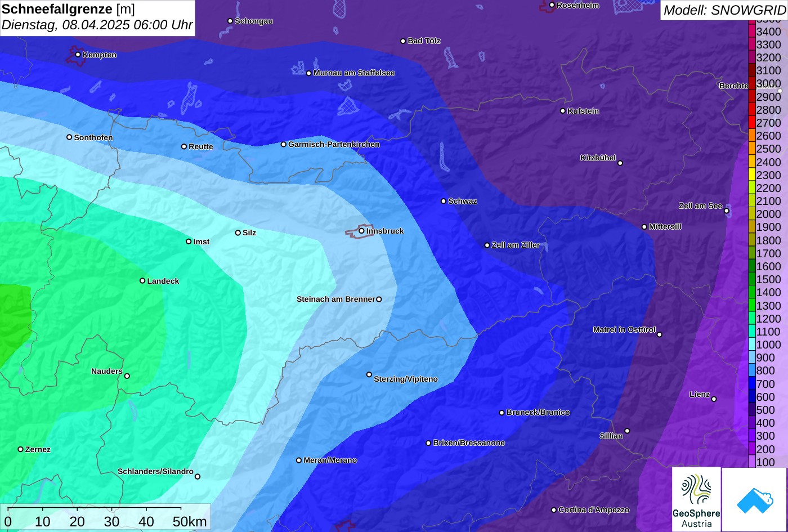Click the Kempten city marker
This screenshot has height=532, width=788.
(78, 55)
